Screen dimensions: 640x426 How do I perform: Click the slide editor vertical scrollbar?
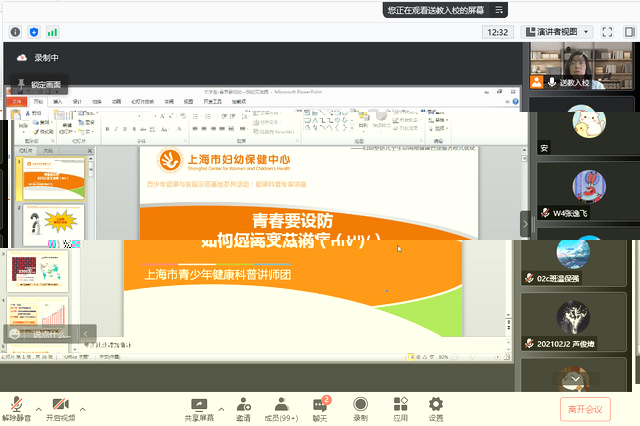pyautogui.click(x=524, y=188)
